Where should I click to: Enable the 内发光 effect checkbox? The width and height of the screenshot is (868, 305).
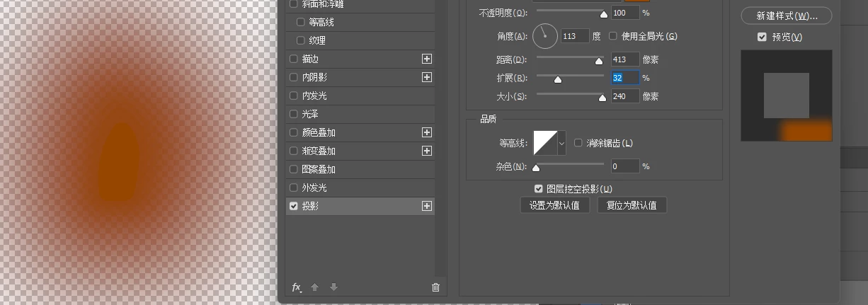pyautogui.click(x=294, y=96)
